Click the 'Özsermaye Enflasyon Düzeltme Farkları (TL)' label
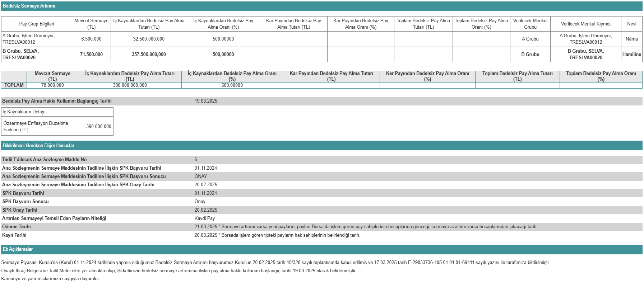Screen dimensions: 644x287 36,126
